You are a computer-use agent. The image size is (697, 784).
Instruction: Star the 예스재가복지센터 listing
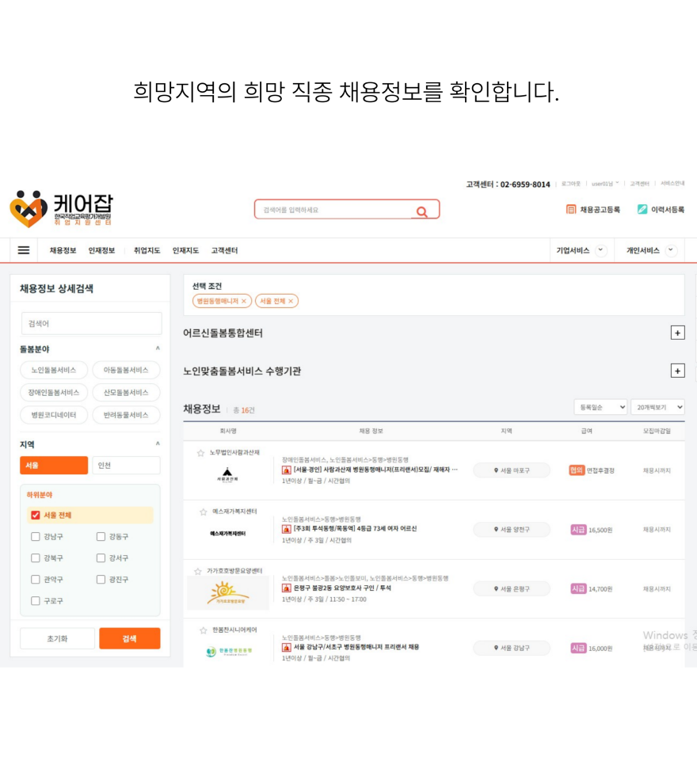203,512
